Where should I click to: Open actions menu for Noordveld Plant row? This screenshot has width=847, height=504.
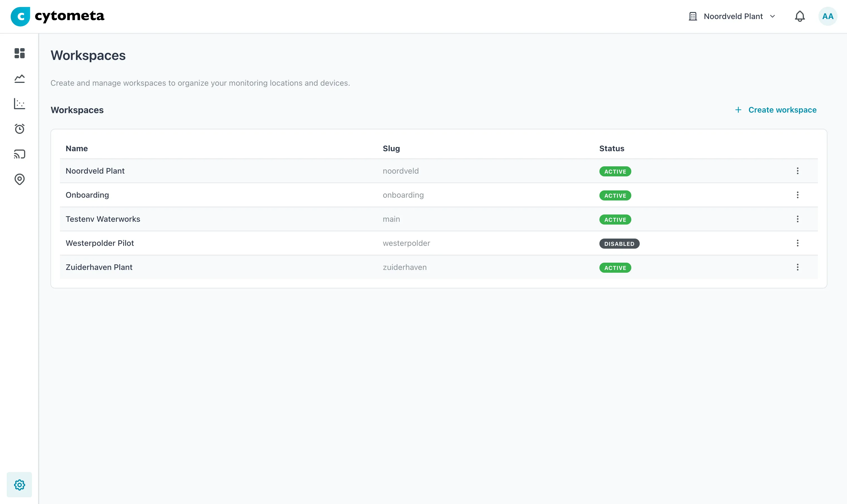[x=797, y=171]
